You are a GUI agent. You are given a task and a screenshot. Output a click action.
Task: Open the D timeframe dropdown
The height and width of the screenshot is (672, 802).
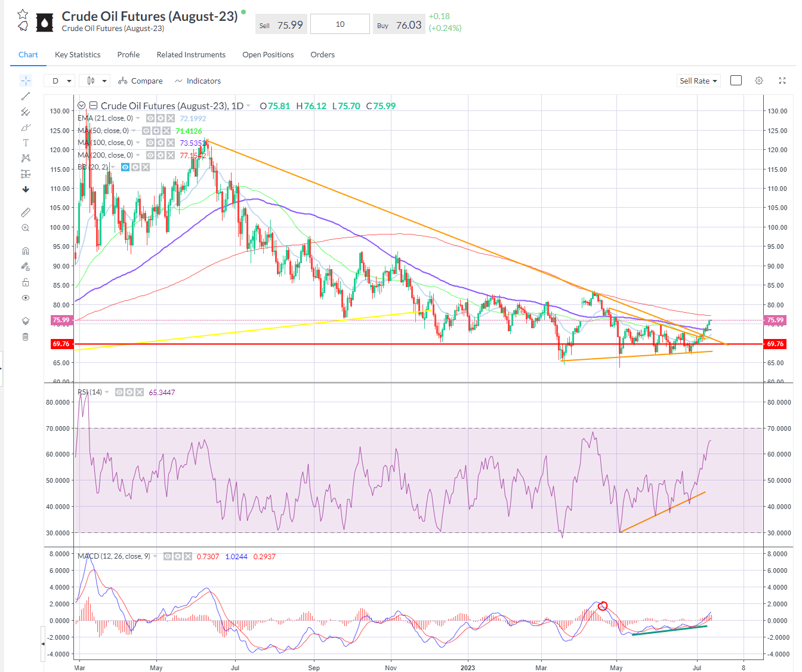[x=60, y=81]
